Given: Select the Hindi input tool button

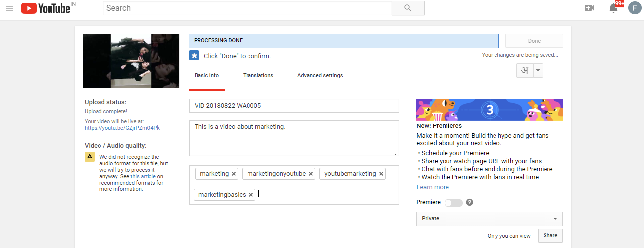Looking at the screenshot, I should [x=525, y=71].
